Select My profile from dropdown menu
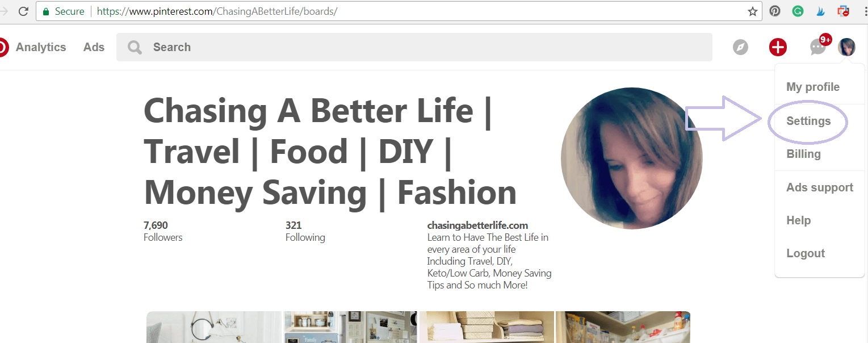 point(813,87)
